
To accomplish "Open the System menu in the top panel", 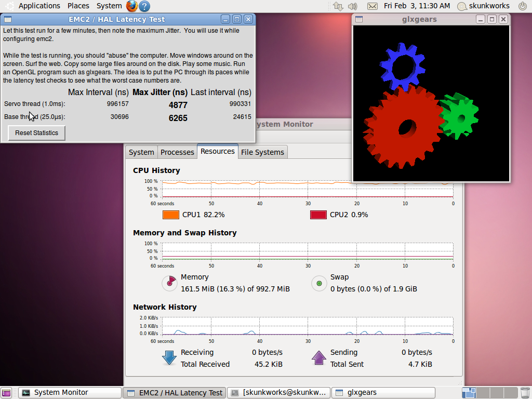I will 109,6.
